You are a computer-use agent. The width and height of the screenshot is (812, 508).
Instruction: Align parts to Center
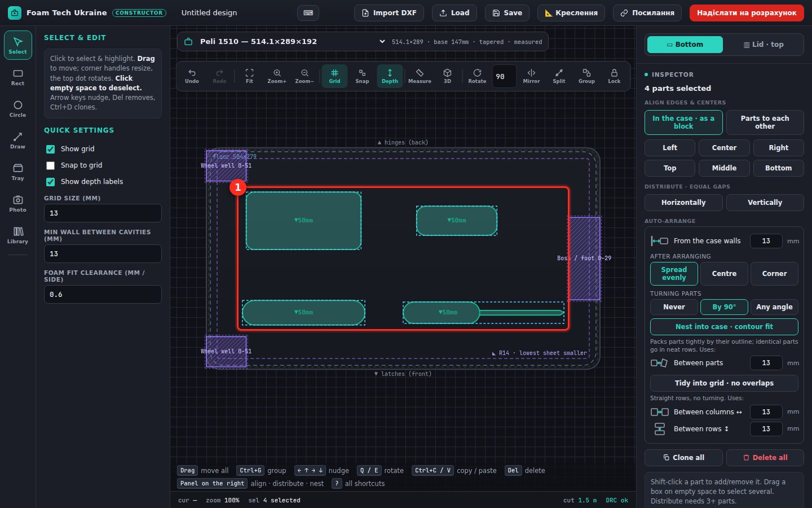coord(724,148)
